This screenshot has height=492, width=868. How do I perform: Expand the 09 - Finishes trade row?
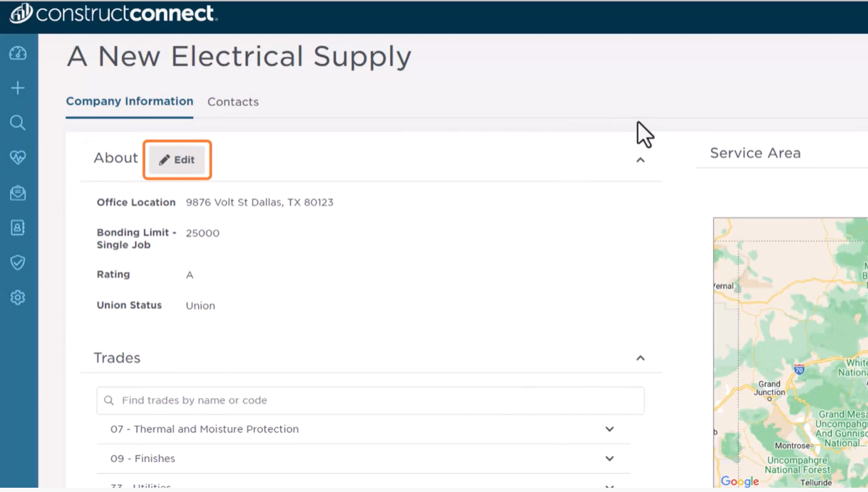609,459
